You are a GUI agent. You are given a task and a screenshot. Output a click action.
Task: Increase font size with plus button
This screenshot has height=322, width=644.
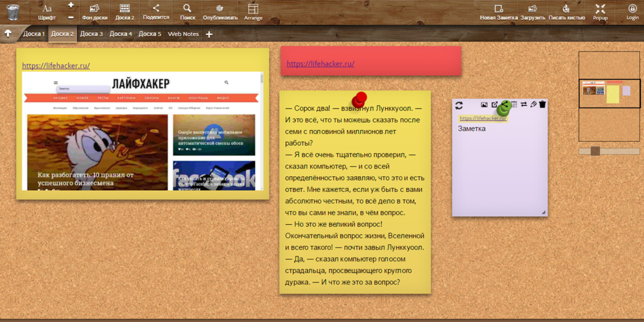(x=71, y=5)
